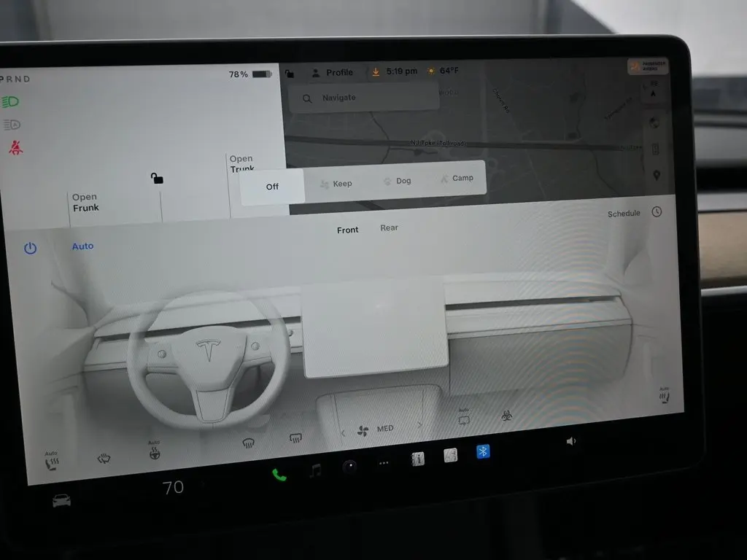747x560 pixels.
Task: Tap the Navigate search field
Action: [364, 98]
